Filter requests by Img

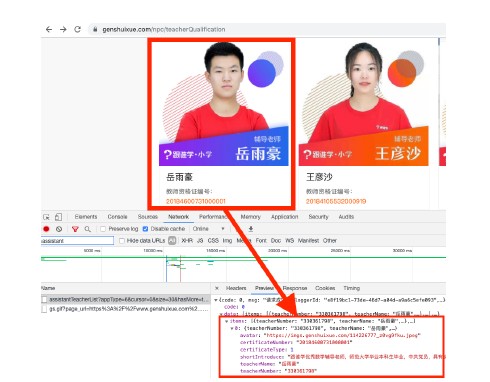tap(227, 240)
